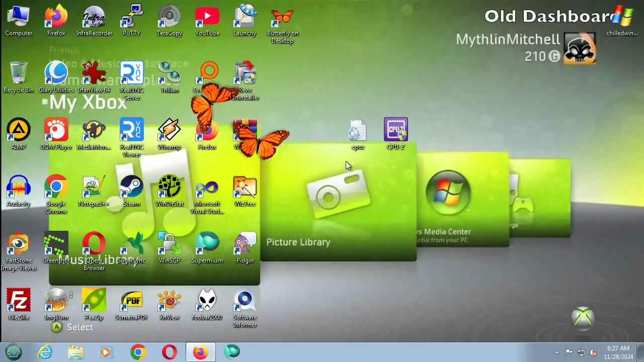Image resolution: width=644 pixels, height=362 pixels.
Task: Launch Steam from the desktop
Action: click(x=131, y=192)
